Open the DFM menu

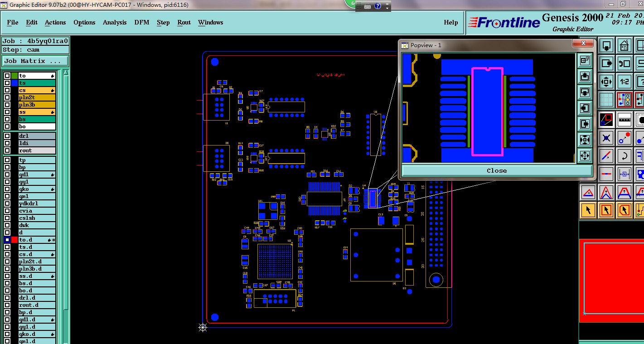coord(142,22)
